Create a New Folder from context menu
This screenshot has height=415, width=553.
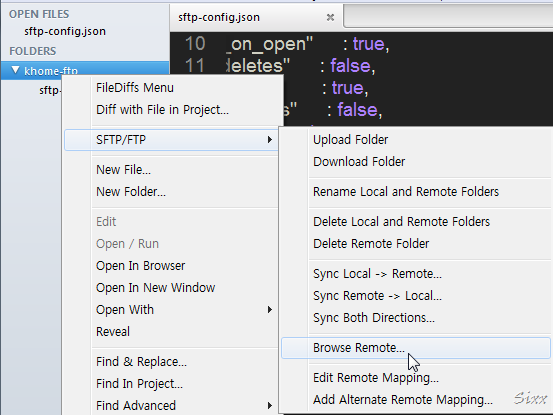point(131,191)
